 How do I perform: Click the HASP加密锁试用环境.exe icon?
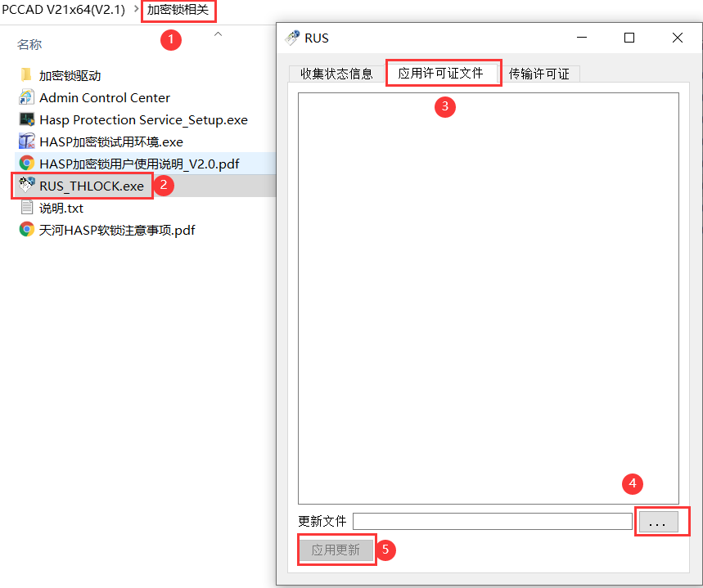tap(26, 141)
